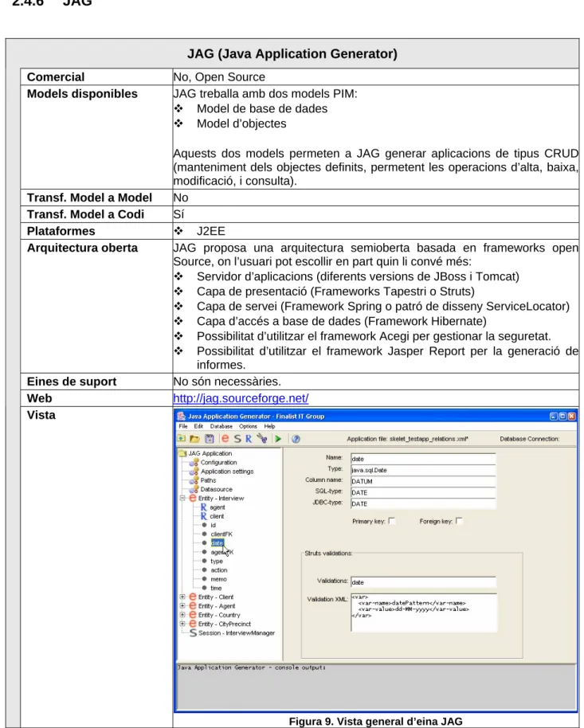Toggle the Foreign key checkbox

point(459,521)
